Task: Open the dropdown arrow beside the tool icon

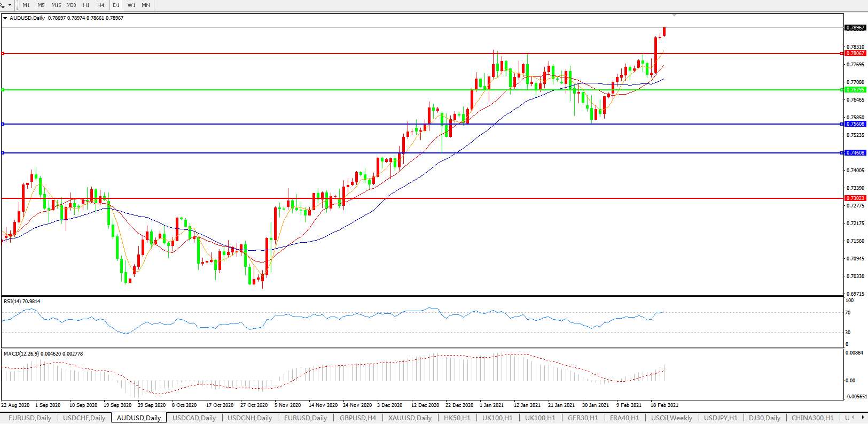Action: (x=10, y=5)
